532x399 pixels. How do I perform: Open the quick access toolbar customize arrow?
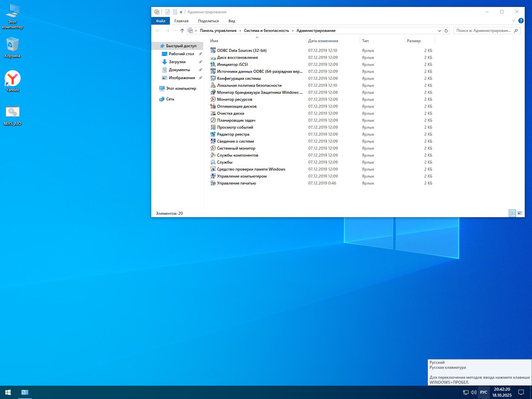tap(181, 12)
